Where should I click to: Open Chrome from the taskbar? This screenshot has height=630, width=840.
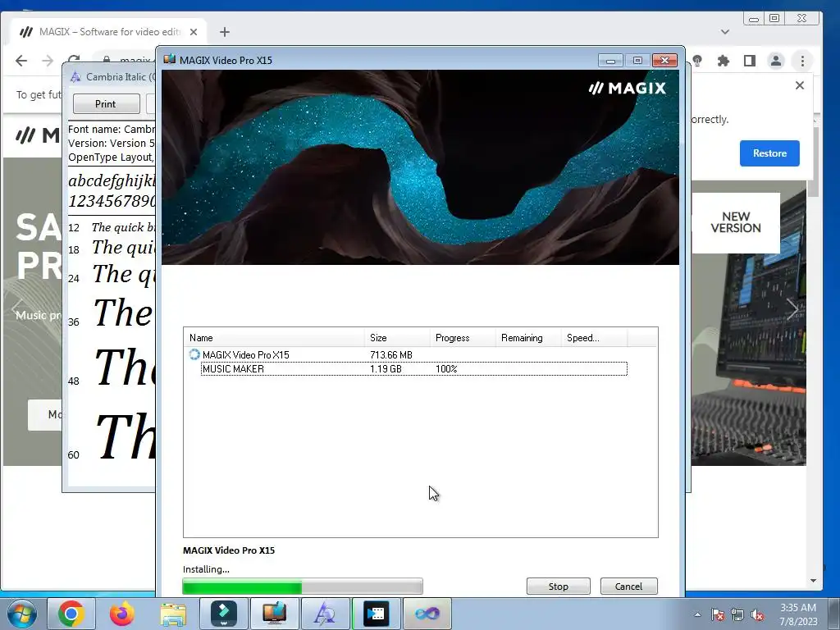coord(71,614)
